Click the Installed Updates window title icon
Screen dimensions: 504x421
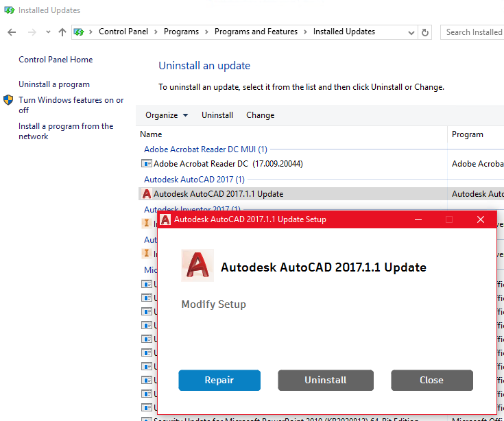coord(10,10)
